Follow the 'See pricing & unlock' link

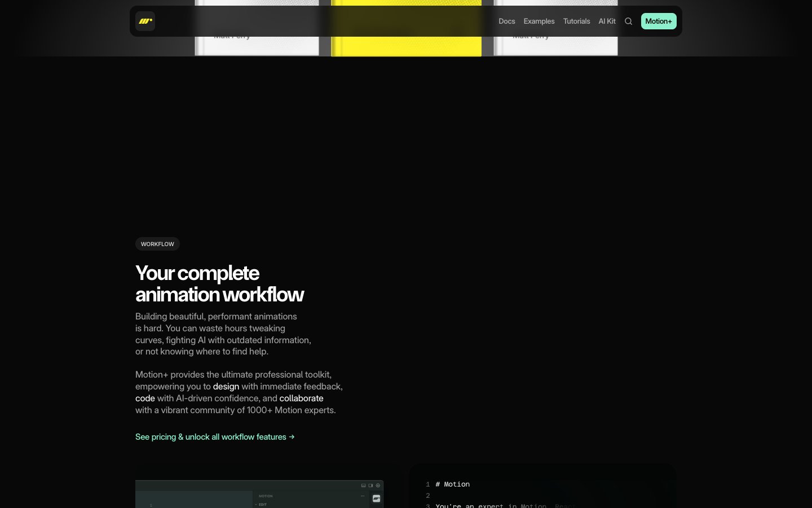[215, 437]
